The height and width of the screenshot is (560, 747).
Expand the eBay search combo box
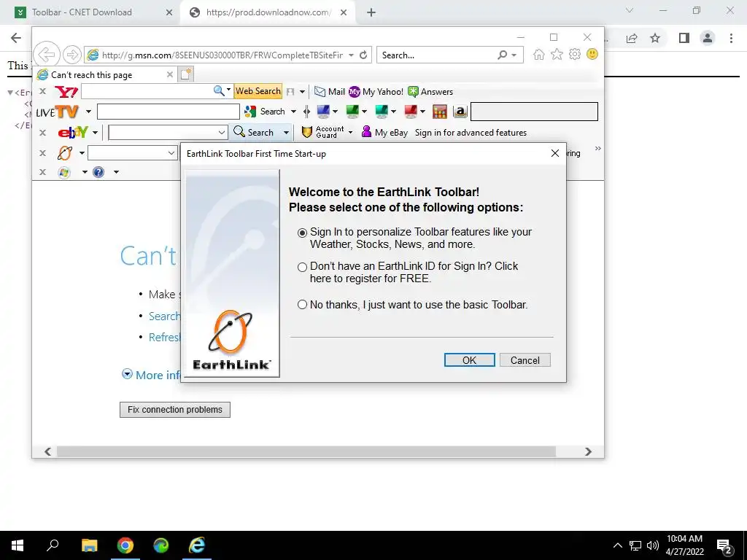pos(222,133)
